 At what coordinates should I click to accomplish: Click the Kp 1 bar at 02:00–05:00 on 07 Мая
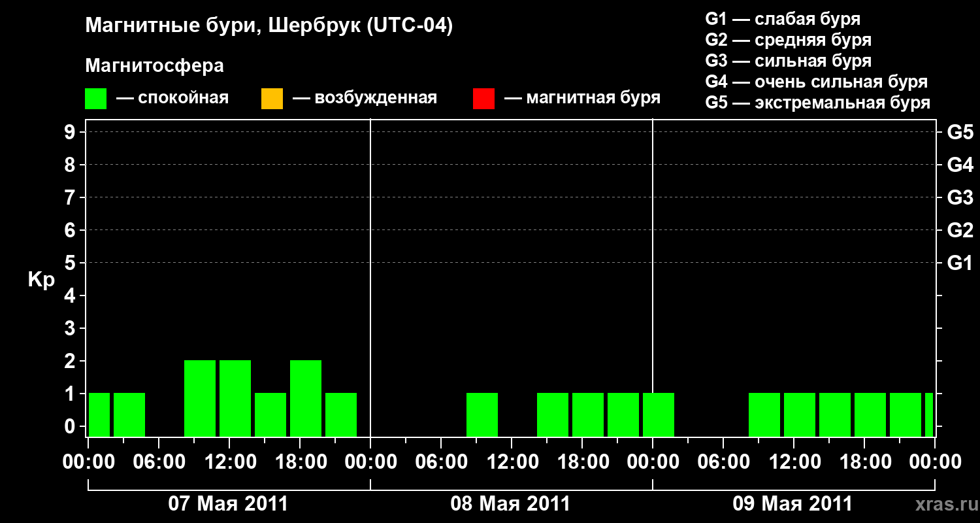pyautogui.click(x=129, y=414)
